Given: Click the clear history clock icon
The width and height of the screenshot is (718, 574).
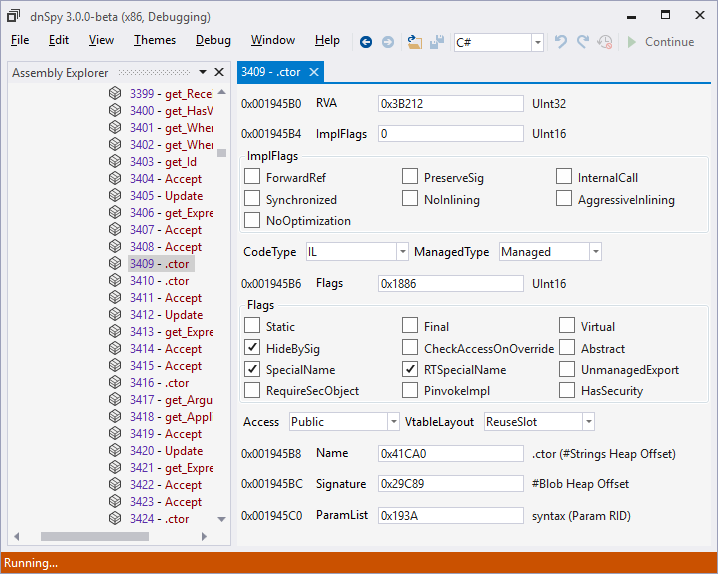Looking at the screenshot, I should (604, 42).
